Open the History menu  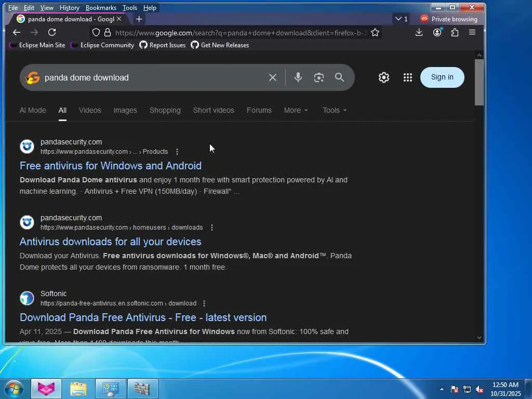click(x=69, y=7)
